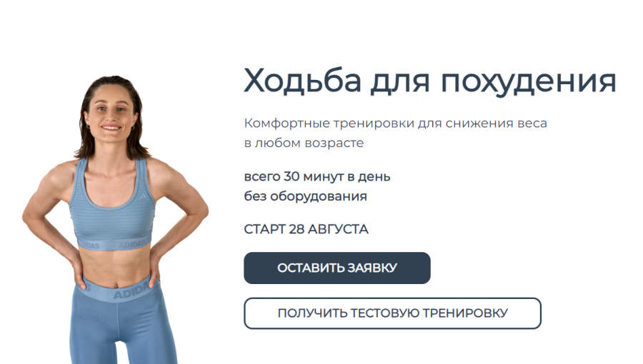Image resolution: width=643 pixels, height=364 pixels.
Task: Select the Ходьба для похудения heading
Action: 430,81
